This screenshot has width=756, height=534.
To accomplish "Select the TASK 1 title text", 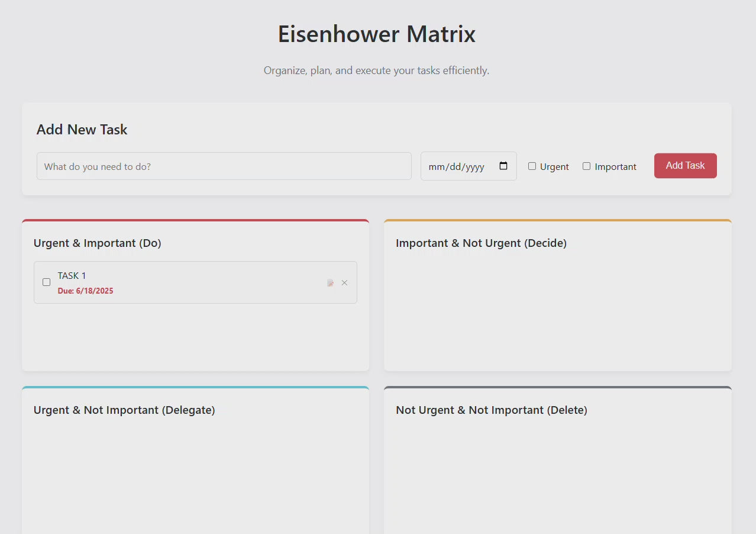I will point(72,275).
